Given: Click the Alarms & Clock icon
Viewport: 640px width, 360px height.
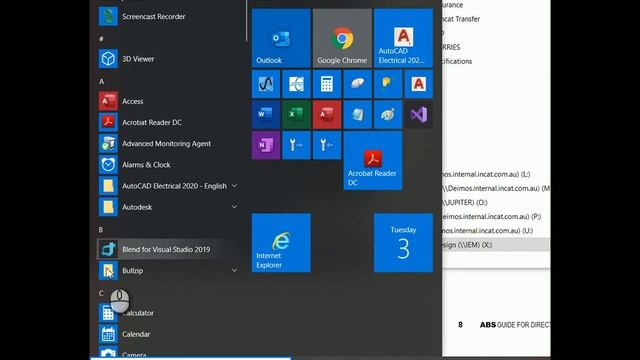Looking at the screenshot, I should pyautogui.click(x=108, y=165).
